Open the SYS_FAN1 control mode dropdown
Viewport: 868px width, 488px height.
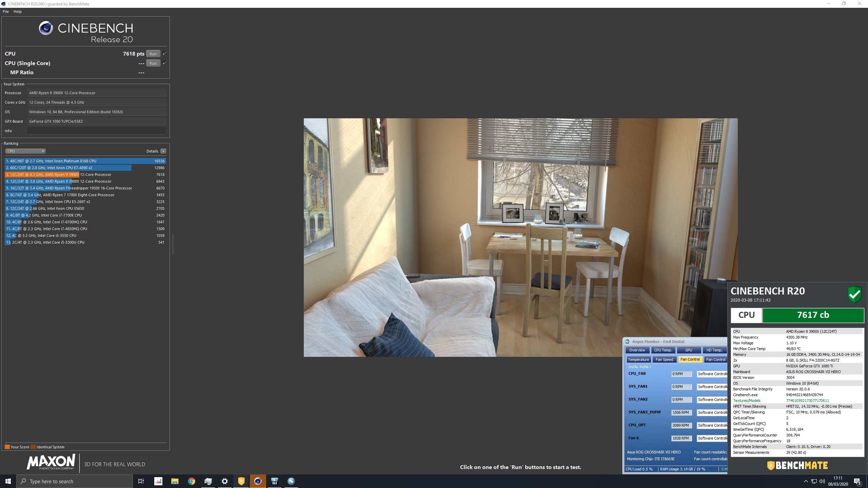[x=712, y=387]
